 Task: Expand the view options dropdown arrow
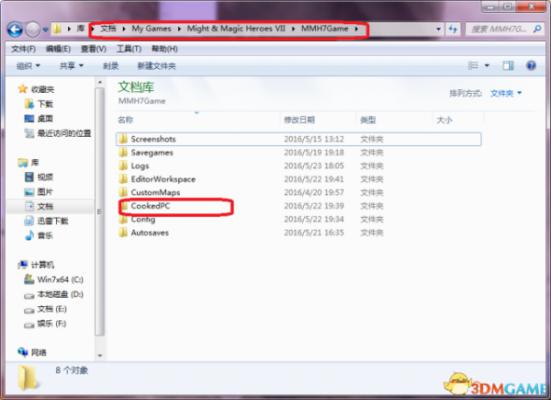487,65
